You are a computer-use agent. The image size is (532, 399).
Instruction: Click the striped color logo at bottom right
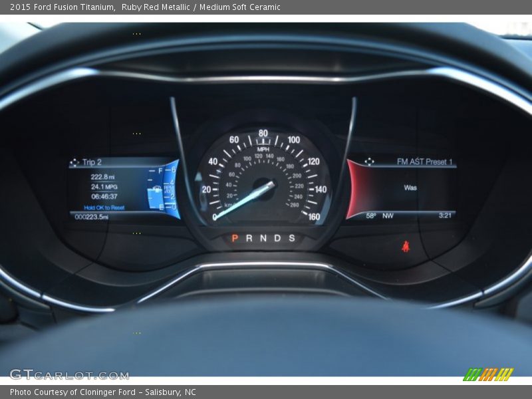point(488,374)
